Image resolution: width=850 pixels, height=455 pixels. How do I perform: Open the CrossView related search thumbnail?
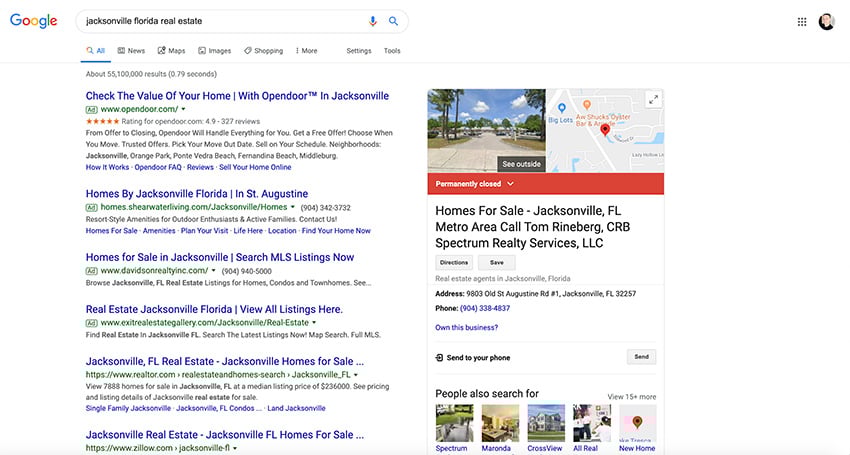546,423
